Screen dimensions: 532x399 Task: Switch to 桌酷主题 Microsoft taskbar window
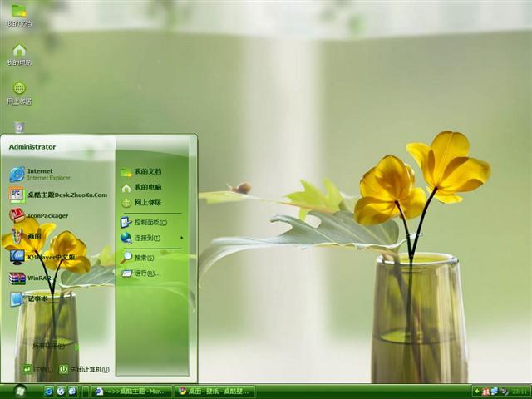pos(131,392)
